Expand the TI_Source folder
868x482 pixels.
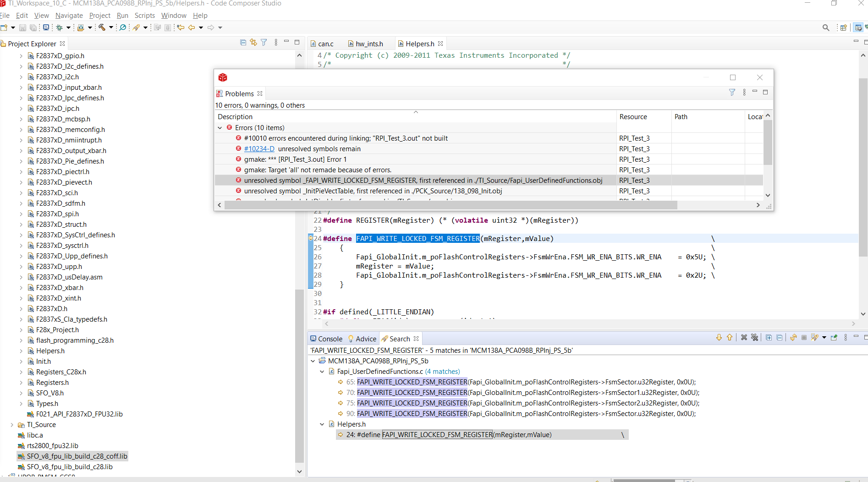tap(12, 425)
